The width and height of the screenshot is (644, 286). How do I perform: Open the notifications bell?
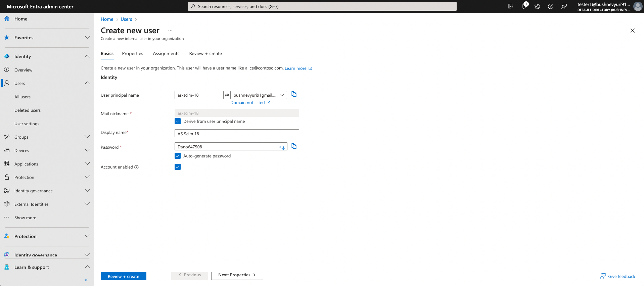(524, 6)
